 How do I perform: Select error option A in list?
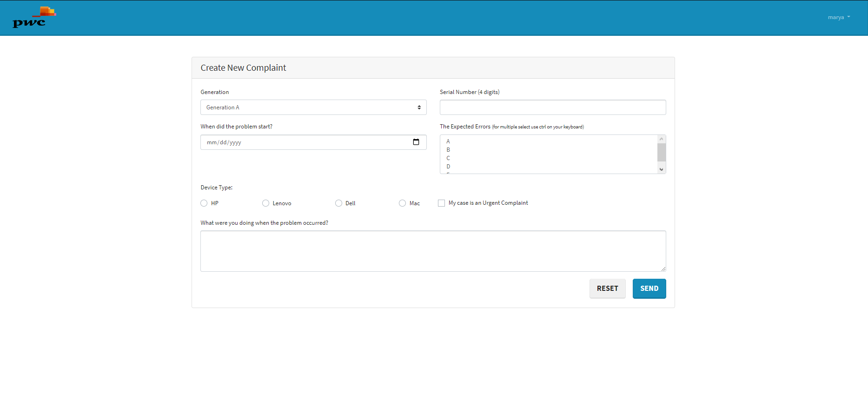pyautogui.click(x=549, y=141)
